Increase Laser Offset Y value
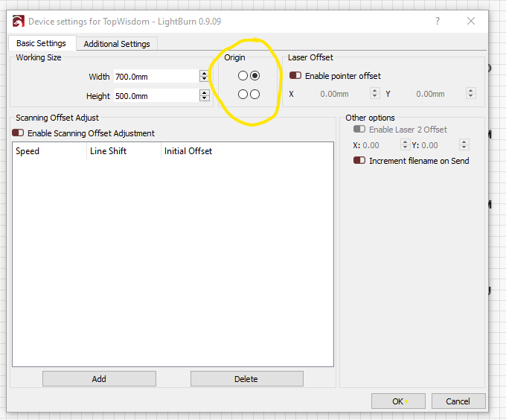Viewport: 506px width, 420px height. [471, 91]
